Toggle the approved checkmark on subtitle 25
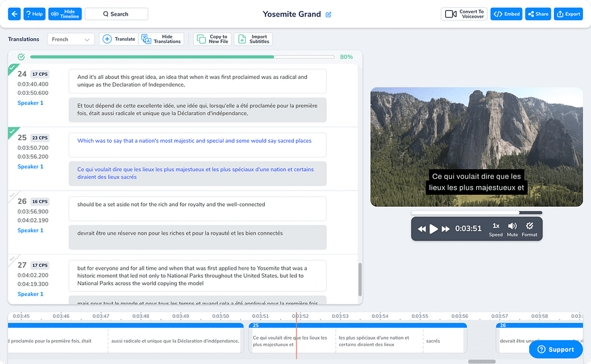591x364 pixels. (x=12, y=132)
